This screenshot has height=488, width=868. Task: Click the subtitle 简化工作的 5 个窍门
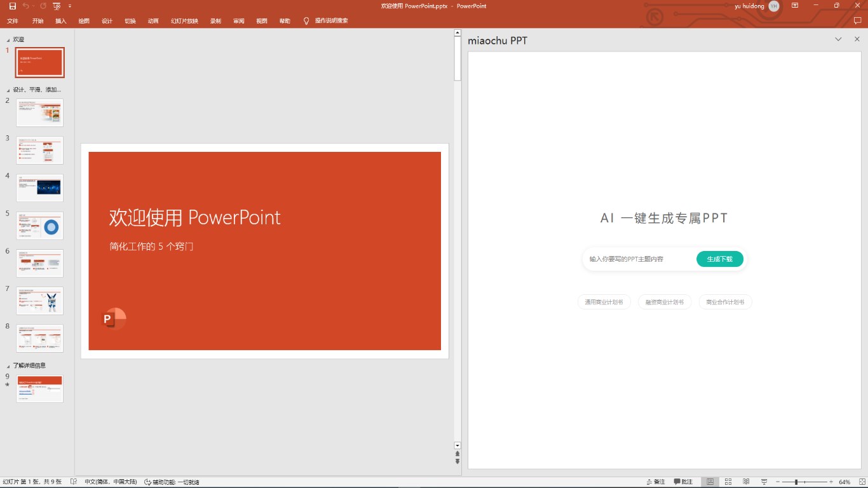pyautogui.click(x=151, y=246)
